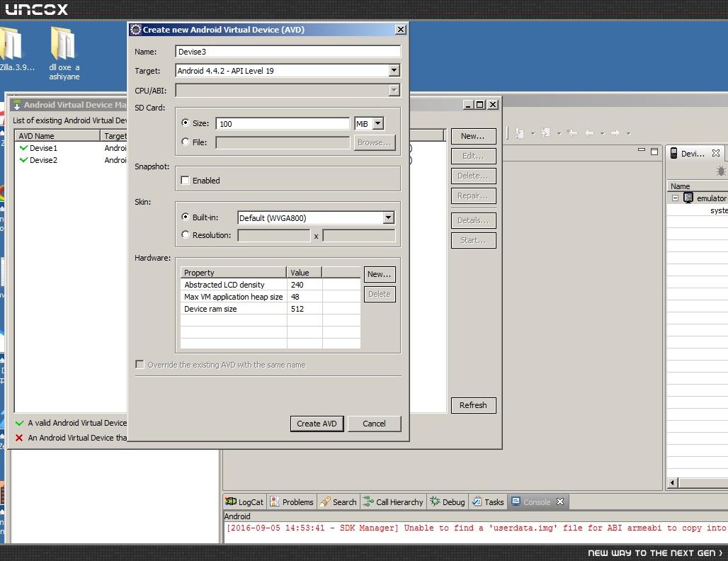728x561 pixels.
Task: Close the Devices view tab X icon
Action: pos(715,153)
